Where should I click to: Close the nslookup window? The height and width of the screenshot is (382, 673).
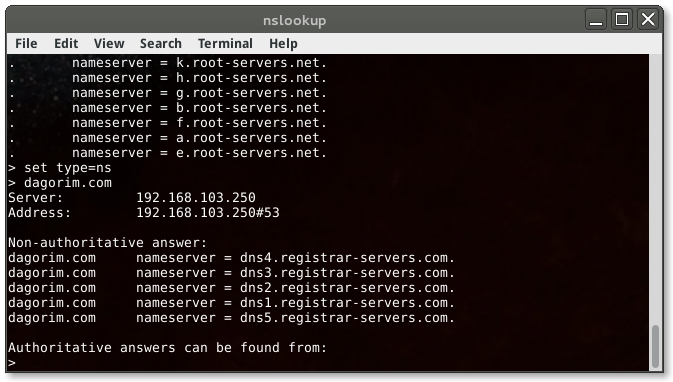[x=648, y=20]
